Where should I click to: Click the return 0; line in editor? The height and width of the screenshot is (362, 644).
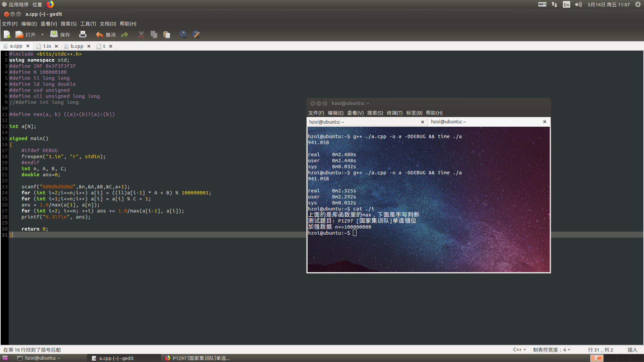[x=35, y=229]
